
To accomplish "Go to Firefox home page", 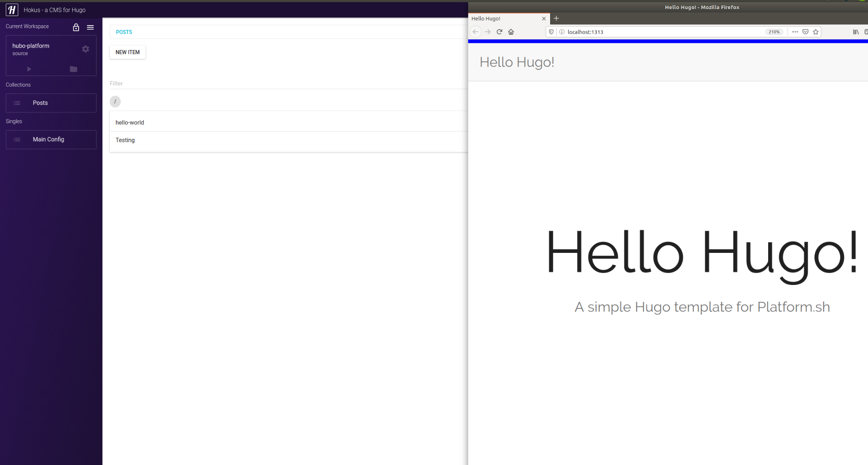I will tap(511, 32).
